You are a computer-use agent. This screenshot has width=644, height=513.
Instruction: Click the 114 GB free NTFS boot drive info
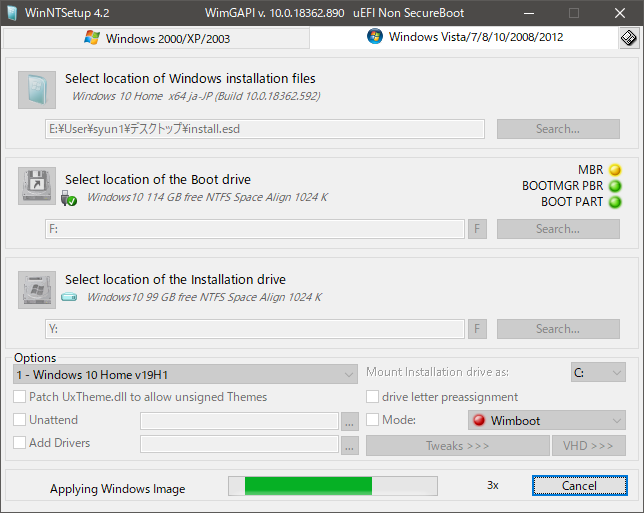(207, 197)
